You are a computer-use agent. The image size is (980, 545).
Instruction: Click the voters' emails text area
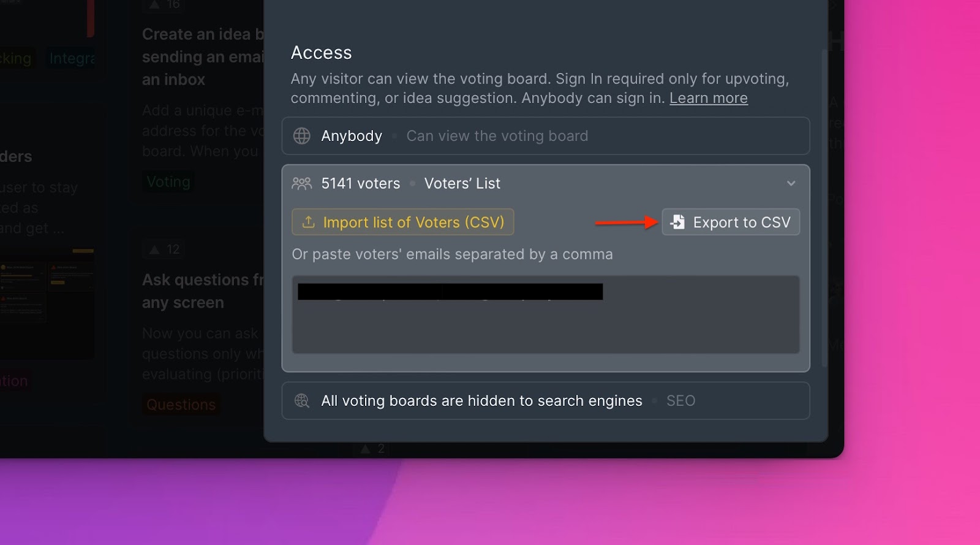(545, 325)
